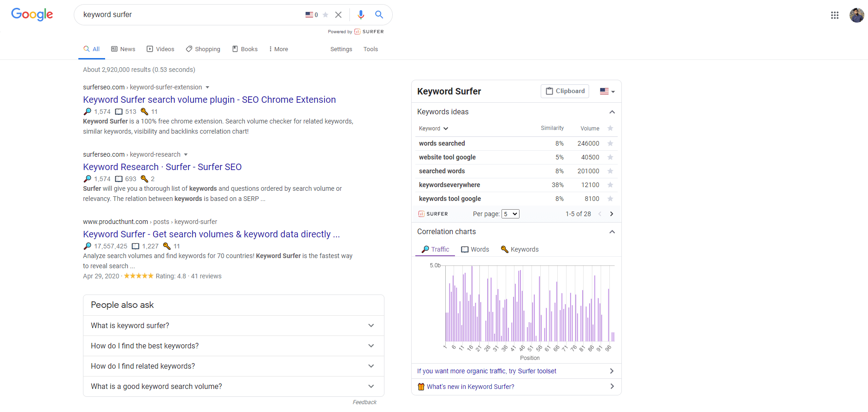Viewport: 868px width, 412px height.
Task: Open search Tools
Action: pos(371,49)
